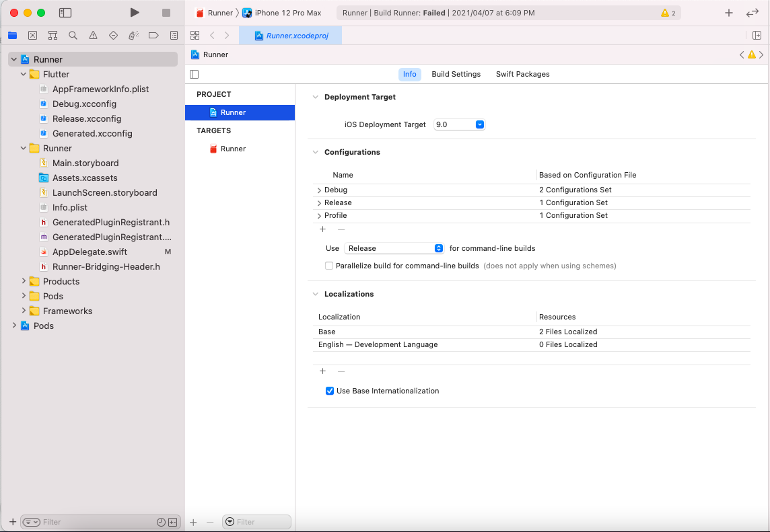Open the Test navigator diamond icon
770x532 pixels.
pyautogui.click(x=113, y=36)
